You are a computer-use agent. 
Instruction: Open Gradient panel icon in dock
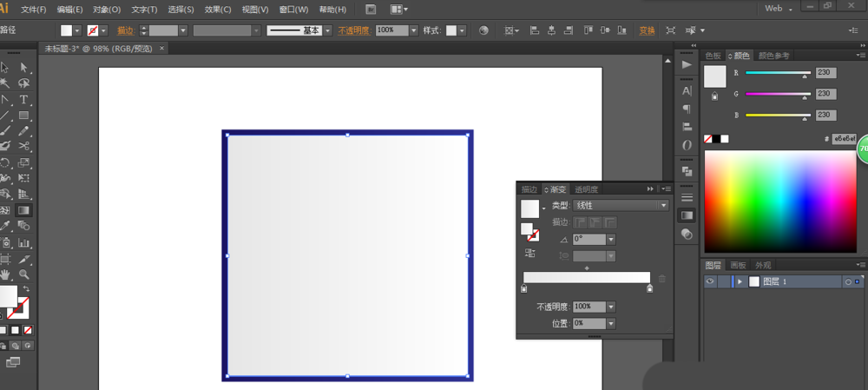tap(687, 215)
